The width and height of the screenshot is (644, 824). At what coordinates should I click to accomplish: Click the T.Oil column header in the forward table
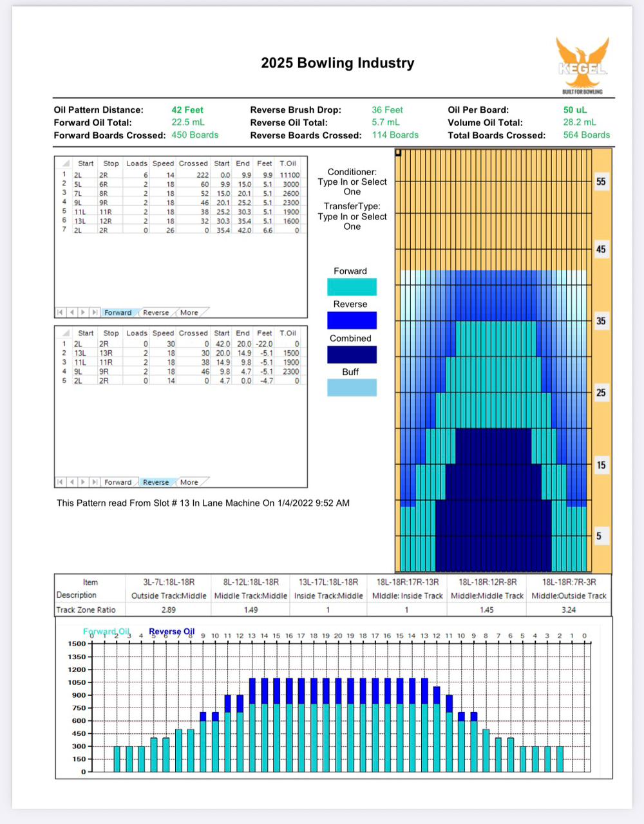[x=288, y=164]
